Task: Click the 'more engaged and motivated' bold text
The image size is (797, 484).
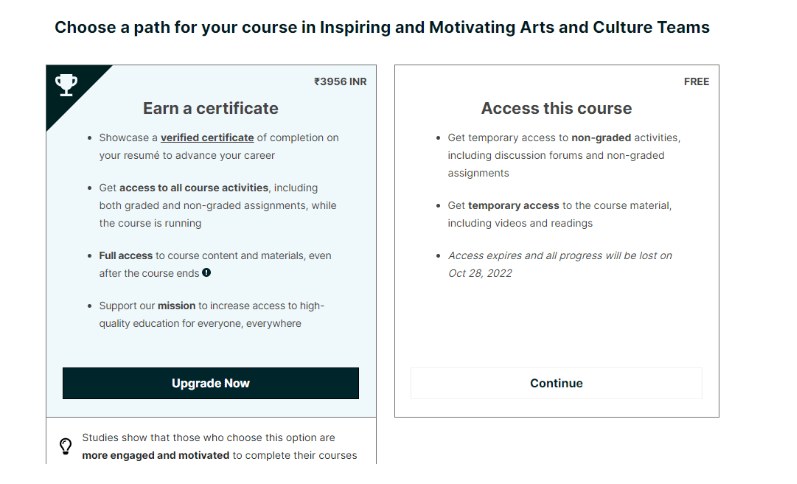Action: [156, 456]
